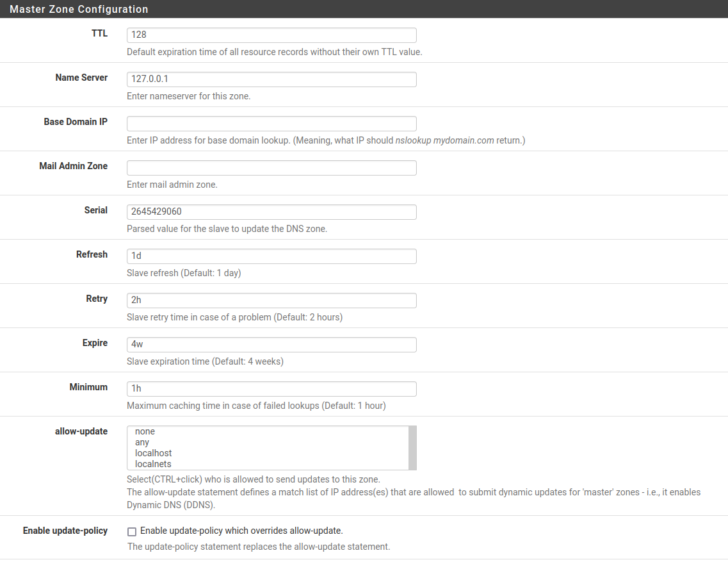The image size is (728, 562).
Task: Click the Expire field showing 4w
Action: click(x=271, y=344)
